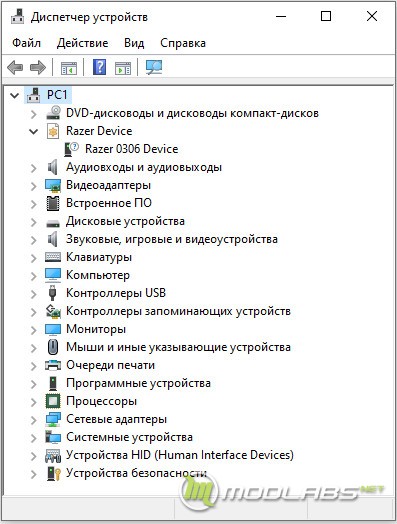Click the Клавиатуры keyboard icon
The width and height of the screenshot is (397, 524).
pyautogui.click(x=53, y=257)
